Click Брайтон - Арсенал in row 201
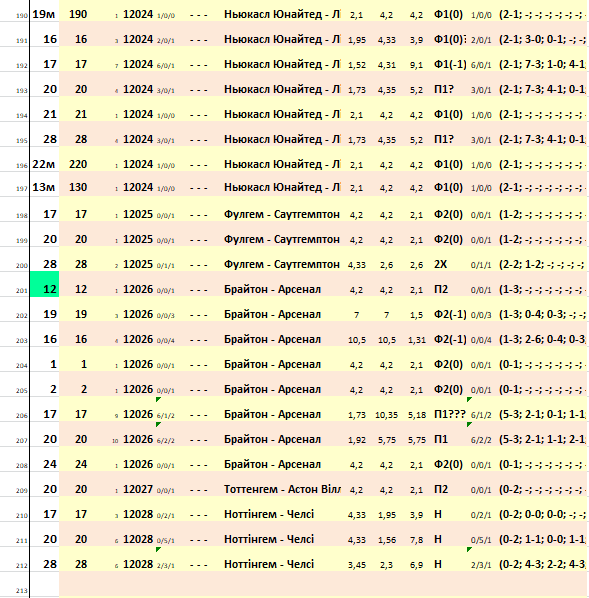This screenshot has height=598, width=589. click(x=272, y=289)
